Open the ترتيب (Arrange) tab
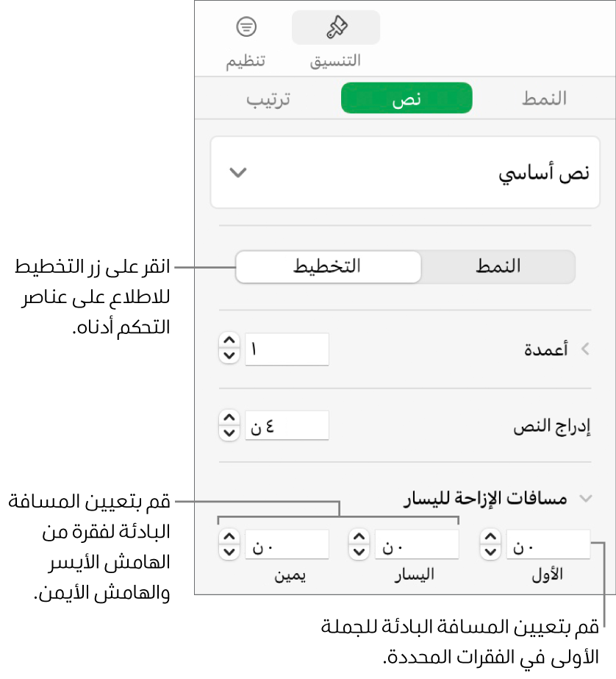Viewport: 616px width, 679px height. pos(268,99)
